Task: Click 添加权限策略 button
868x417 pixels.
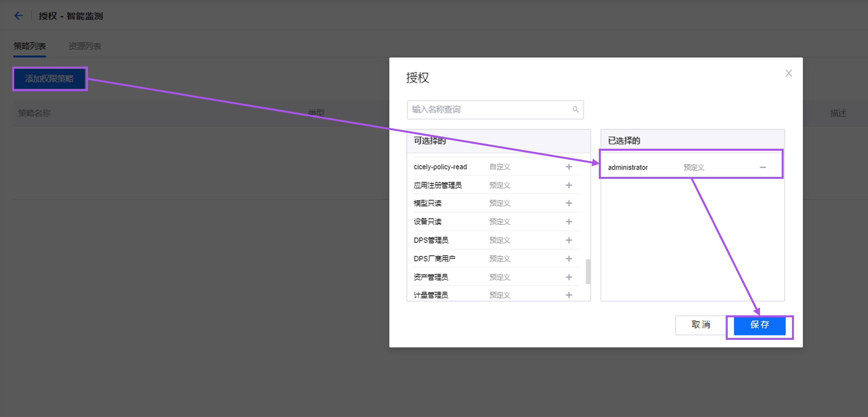Action: click(x=50, y=79)
